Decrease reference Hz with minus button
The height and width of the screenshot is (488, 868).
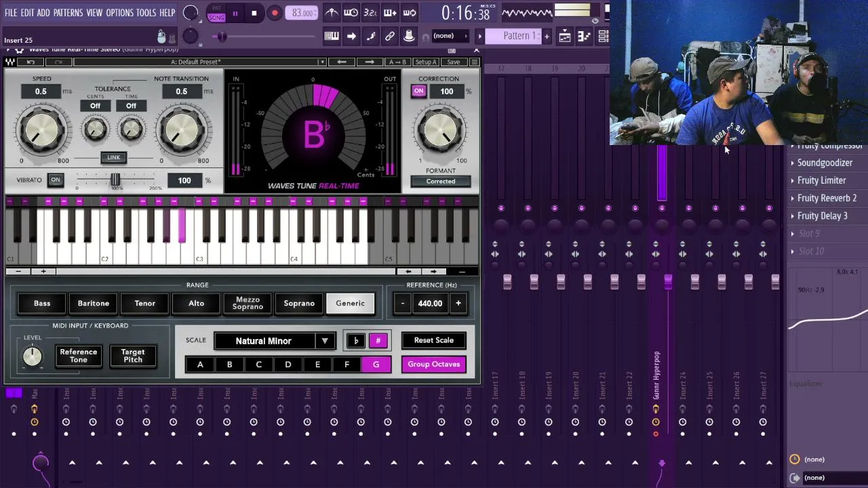pyautogui.click(x=403, y=303)
